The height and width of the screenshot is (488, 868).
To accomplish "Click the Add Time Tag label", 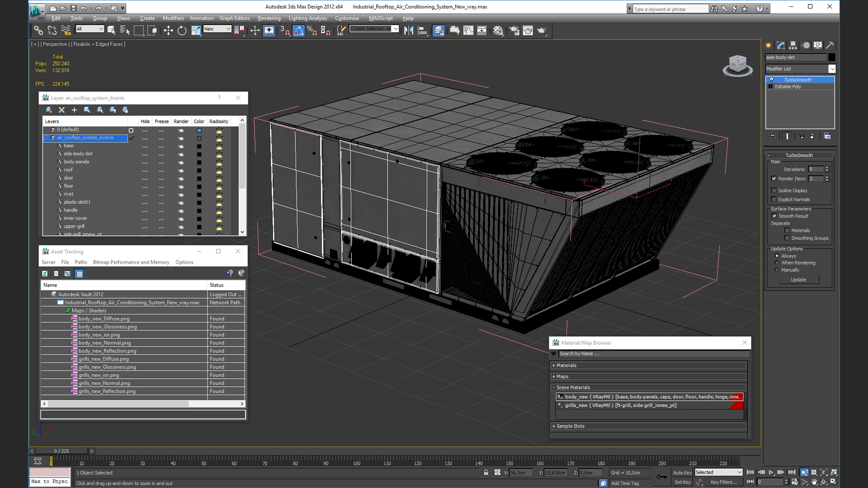I will tap(625, 483).
